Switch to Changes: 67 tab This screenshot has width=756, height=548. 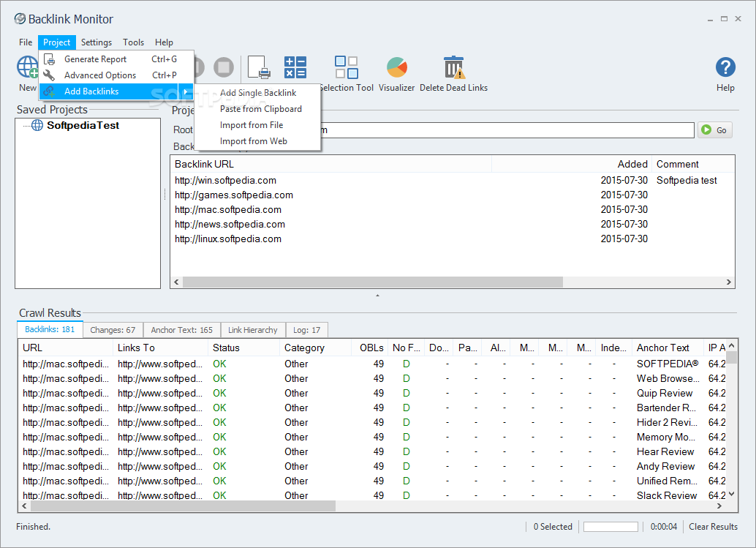click(113, 330)
